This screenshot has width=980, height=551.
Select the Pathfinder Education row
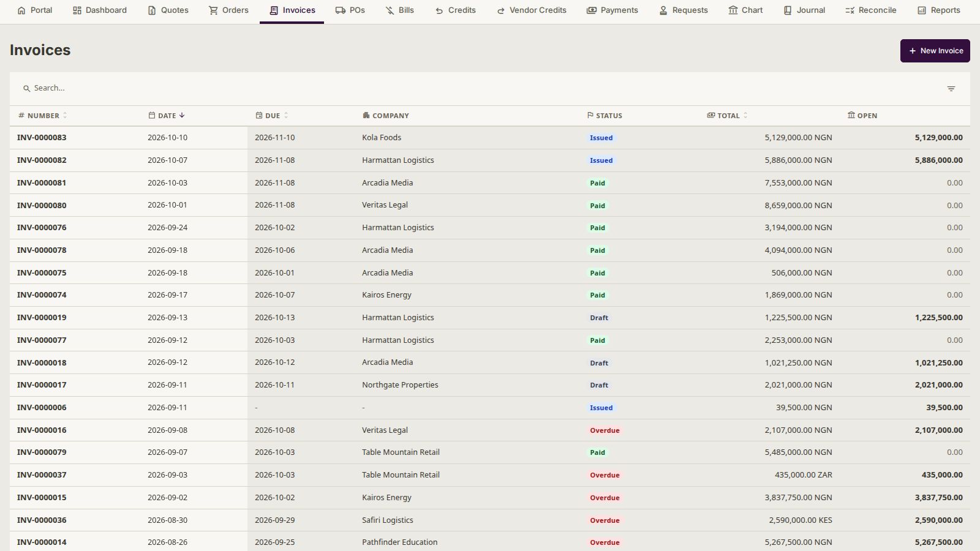[490, 542]
